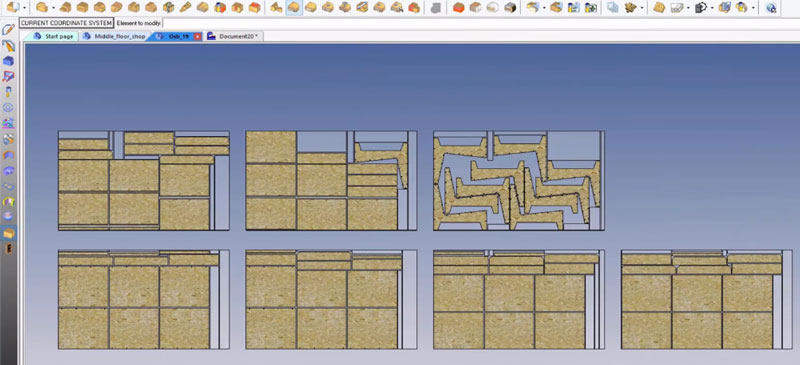800x365 pixels.
Task: Select the dark black-sided block toolbar icon
Action: [x=510, y=7]
